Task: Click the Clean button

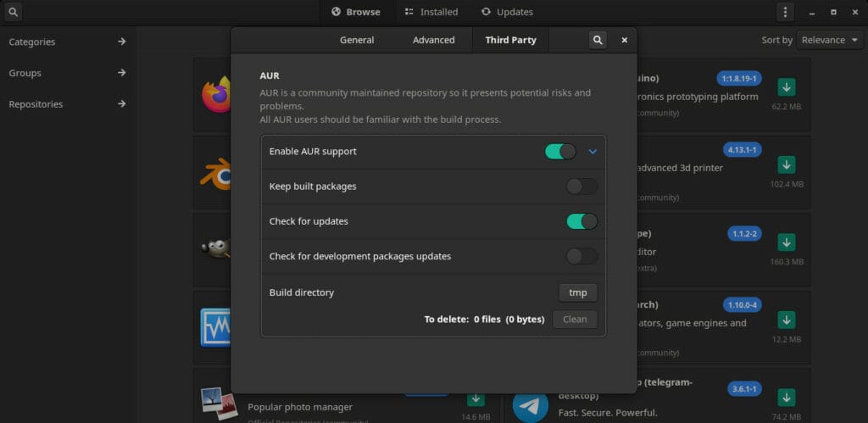Action: tap(575, 319)
